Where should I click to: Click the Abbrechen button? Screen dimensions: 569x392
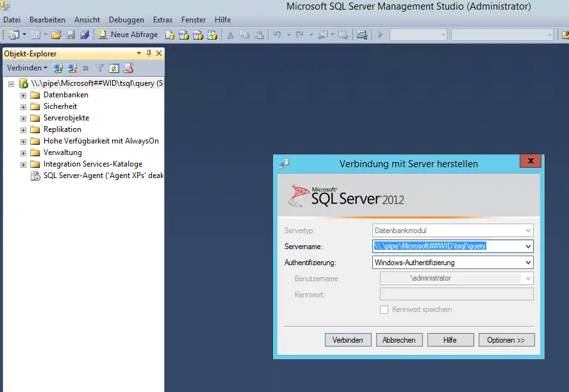click(399, 340)
